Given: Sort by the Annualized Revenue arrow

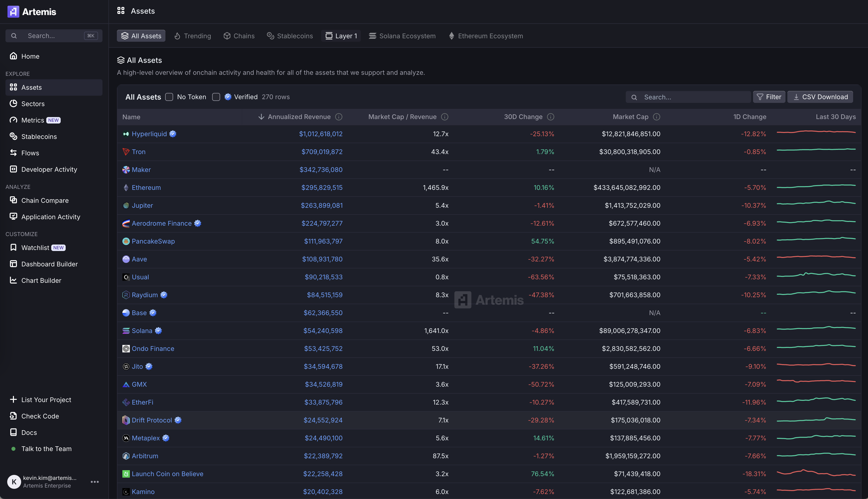Looking at the screenshot, I should (x=261, y=117).
